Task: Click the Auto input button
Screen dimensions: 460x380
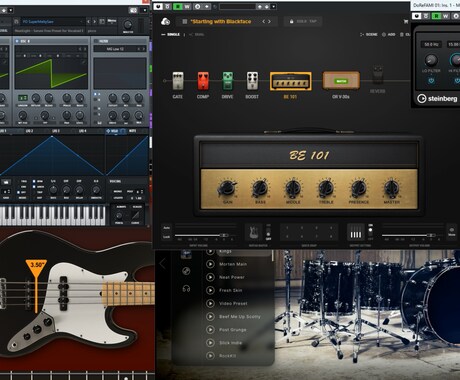Action: click(x=166, y=228)
